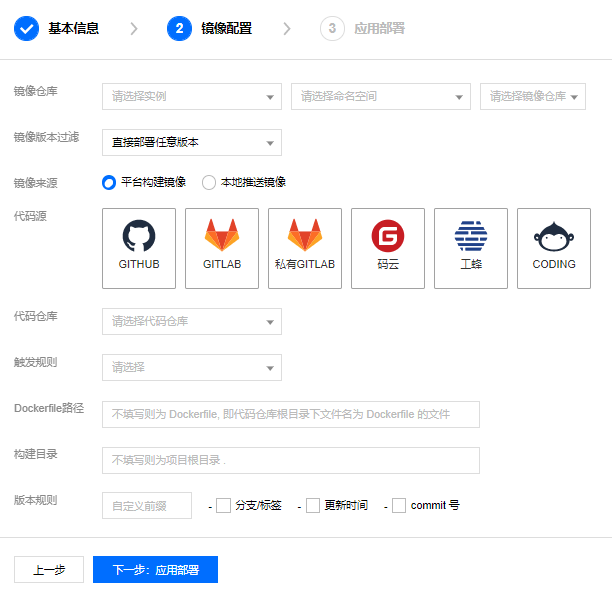Select 平台构建镜像 radio option
The image size is (612, 597).
tap(109, 182)
